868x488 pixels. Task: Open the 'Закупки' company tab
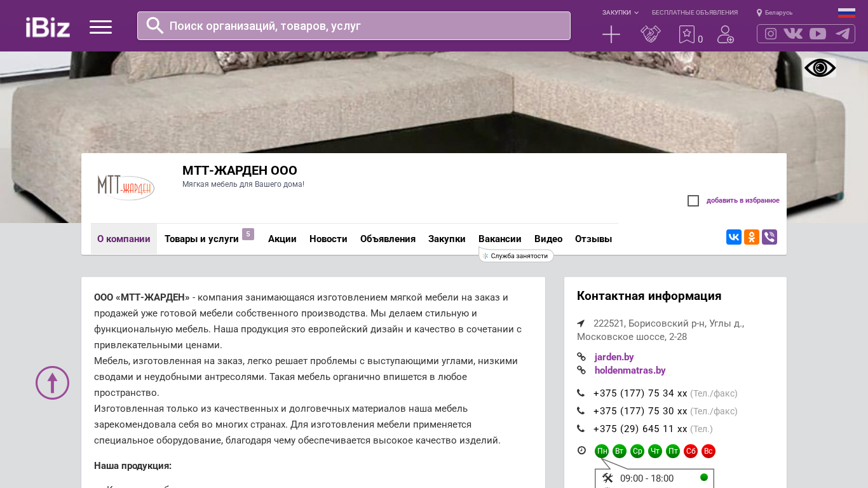[x=447, y=239]
